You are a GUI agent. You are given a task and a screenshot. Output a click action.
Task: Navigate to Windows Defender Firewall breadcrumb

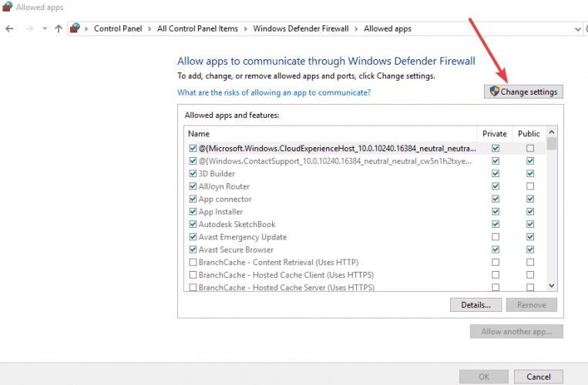pos(301,28)
